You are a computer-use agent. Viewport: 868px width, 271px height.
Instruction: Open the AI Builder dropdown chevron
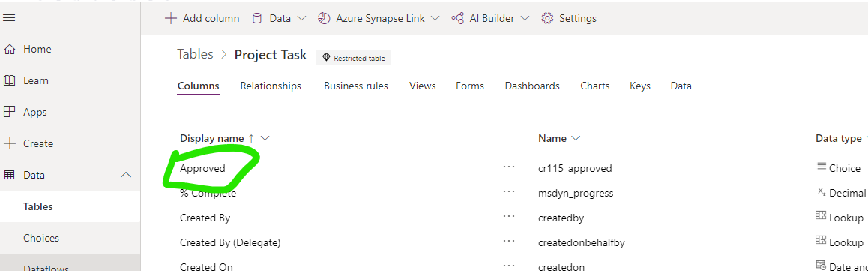point(525,18)
